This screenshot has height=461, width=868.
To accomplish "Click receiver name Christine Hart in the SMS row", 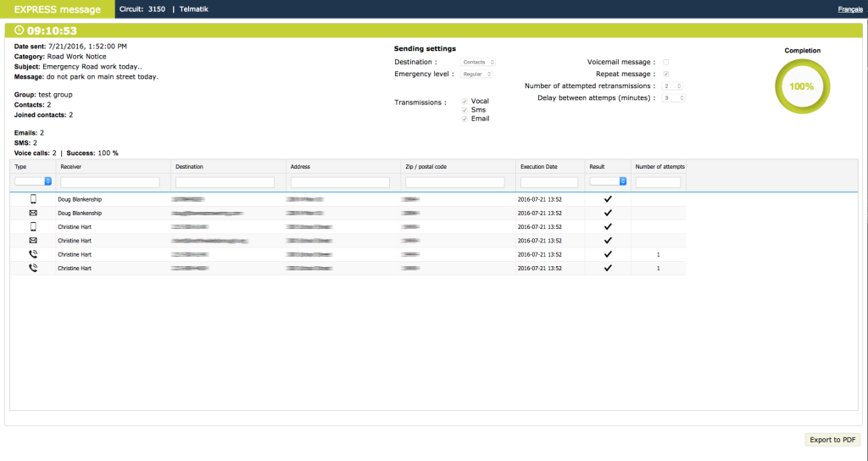I will coord(75,227).
